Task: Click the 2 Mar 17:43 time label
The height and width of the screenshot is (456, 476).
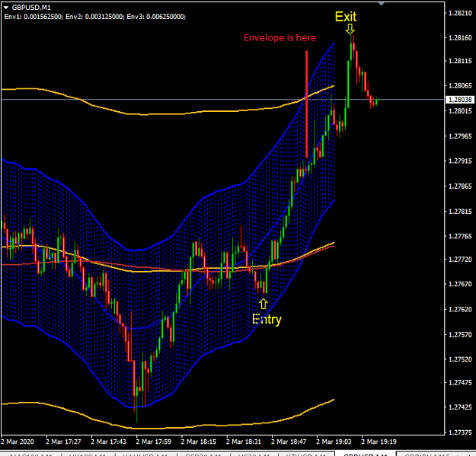Action: point(108,442)
